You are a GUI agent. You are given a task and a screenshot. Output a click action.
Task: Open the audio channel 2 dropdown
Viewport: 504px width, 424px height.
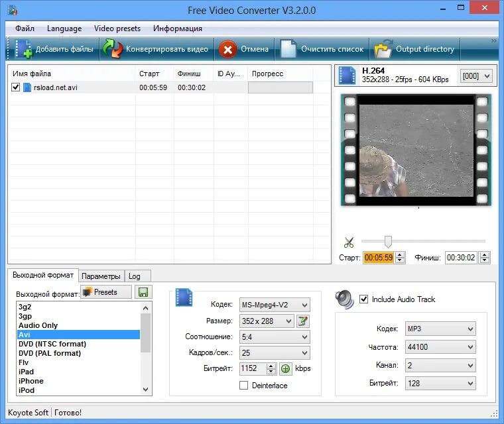pyautogui.click(x=440, y=365)
